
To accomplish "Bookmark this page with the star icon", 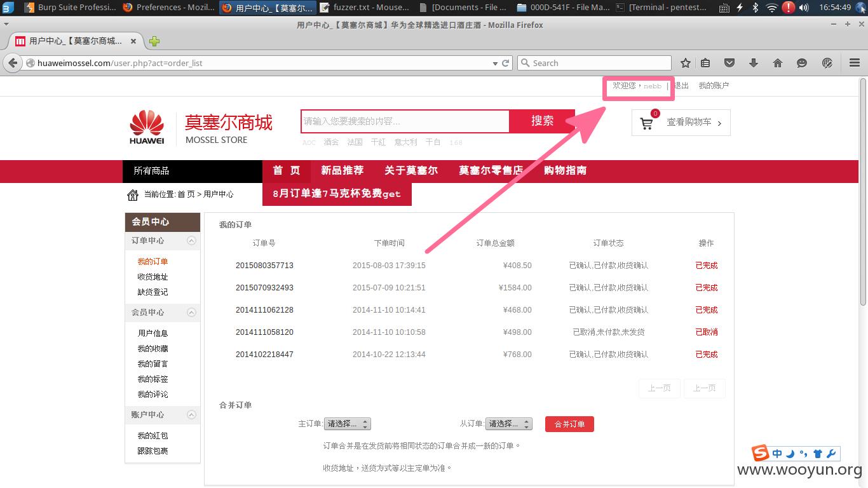I will click(x=686, y=63).
